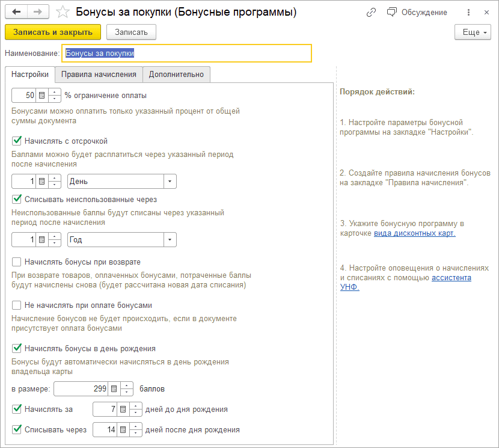
Task: Click the Год period text field
Action: point(116,240)
